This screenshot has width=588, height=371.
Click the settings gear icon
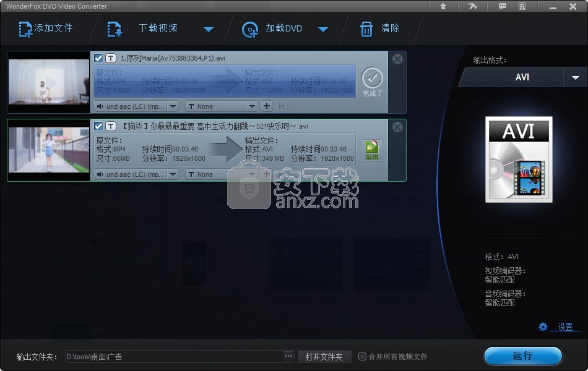(543, 326)
